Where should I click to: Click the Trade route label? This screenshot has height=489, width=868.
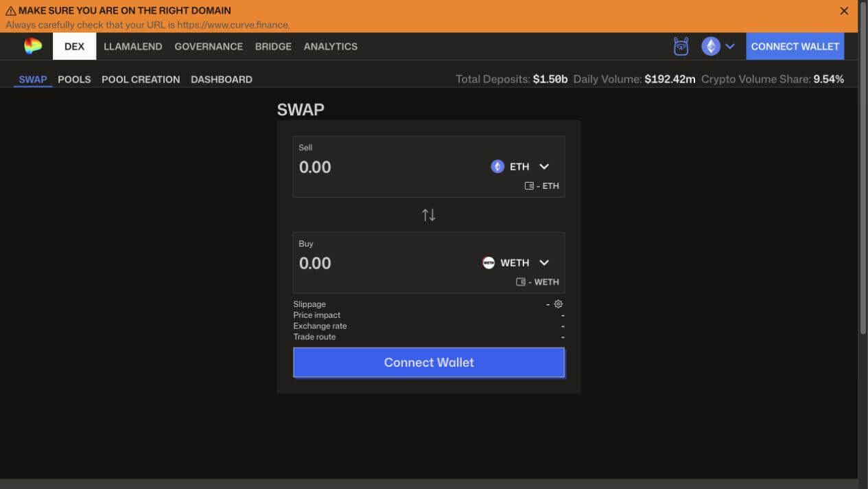[x=314, y=337]
